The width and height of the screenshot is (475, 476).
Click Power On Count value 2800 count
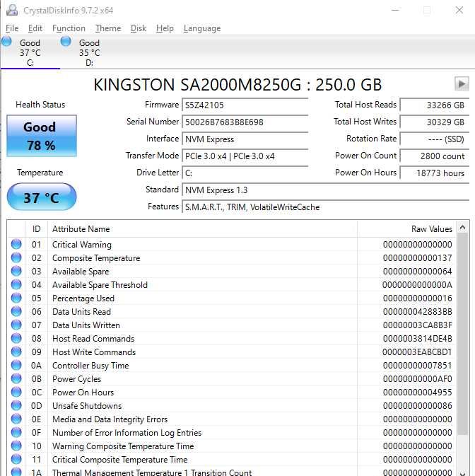point(435,156)
